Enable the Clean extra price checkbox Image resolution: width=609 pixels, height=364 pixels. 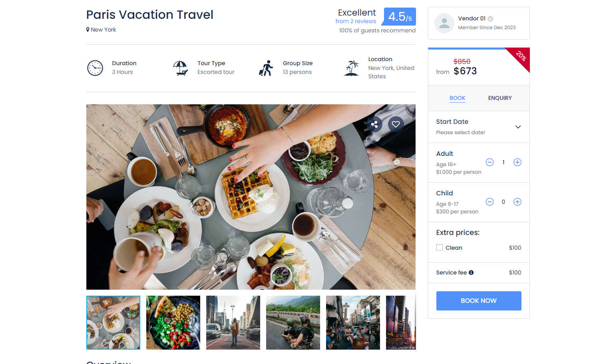440,248
